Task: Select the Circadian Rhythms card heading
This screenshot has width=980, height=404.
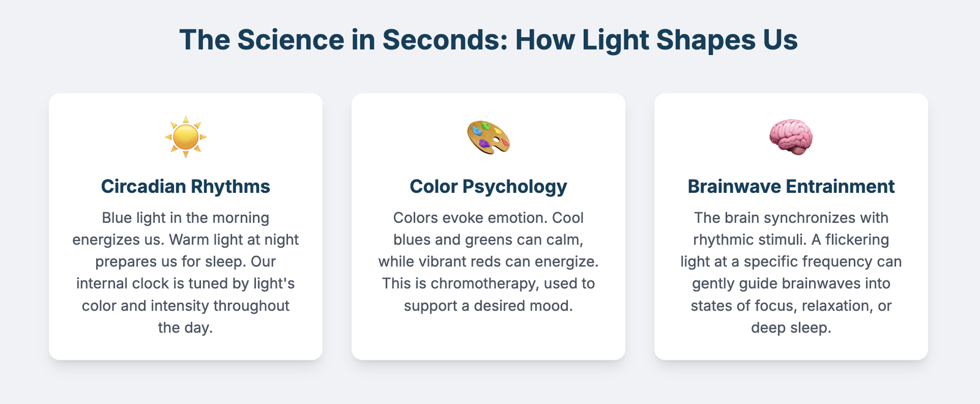Action: pyautogui.click(x=186, y=186)
